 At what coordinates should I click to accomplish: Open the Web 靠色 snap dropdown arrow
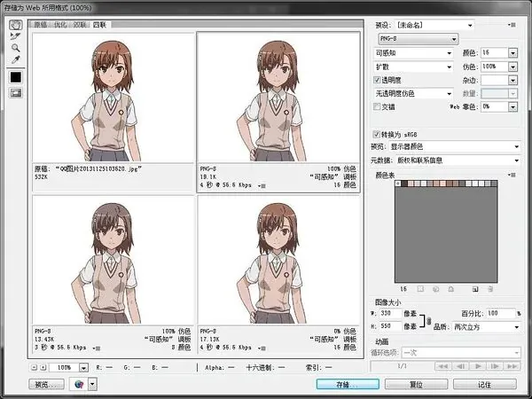(512, 107)
